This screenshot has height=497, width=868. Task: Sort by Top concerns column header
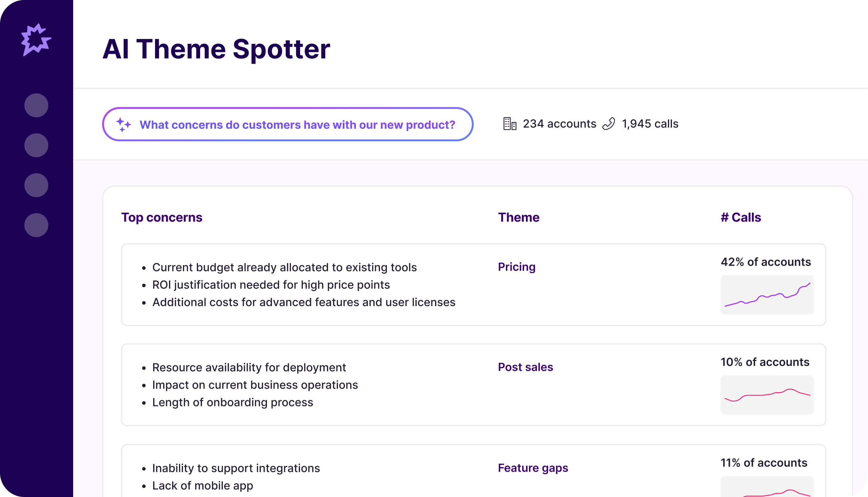click(x=162, y=218)
